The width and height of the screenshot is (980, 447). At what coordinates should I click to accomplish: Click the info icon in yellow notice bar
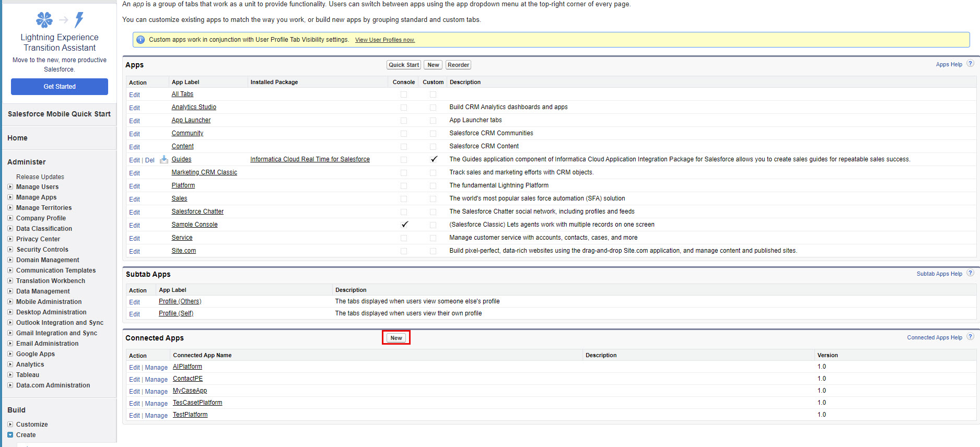pos(141,40)
